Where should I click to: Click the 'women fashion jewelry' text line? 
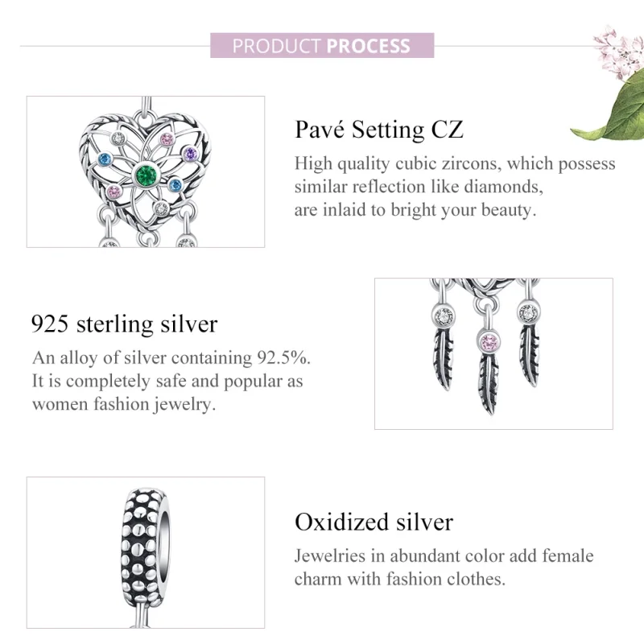coord(125,404)
